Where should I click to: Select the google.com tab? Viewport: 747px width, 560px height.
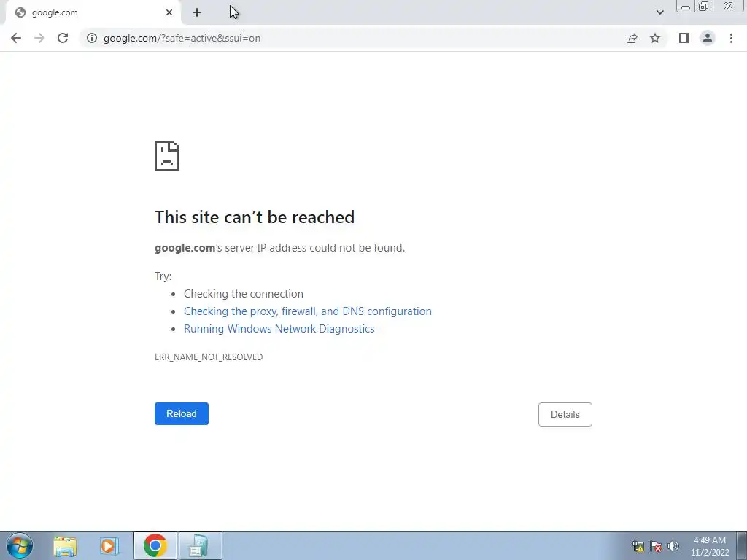[x=93, y=12]
